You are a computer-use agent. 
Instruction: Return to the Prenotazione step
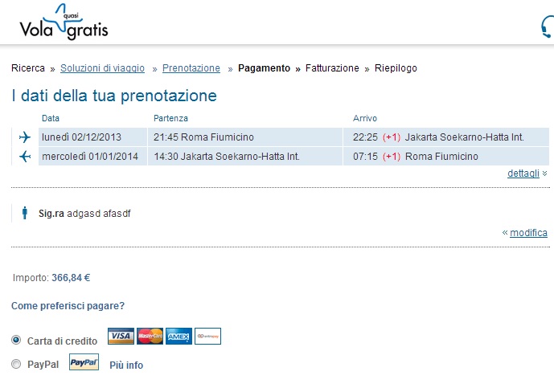[191, 68]
